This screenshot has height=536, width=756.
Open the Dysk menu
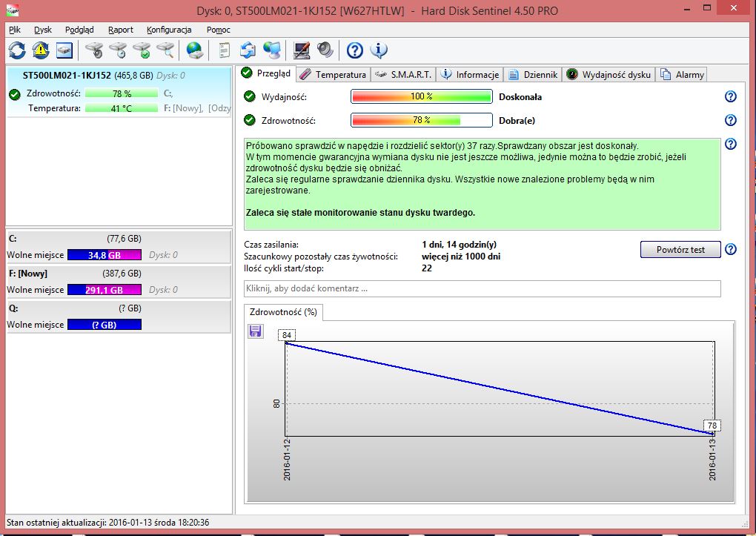(43, 30)
